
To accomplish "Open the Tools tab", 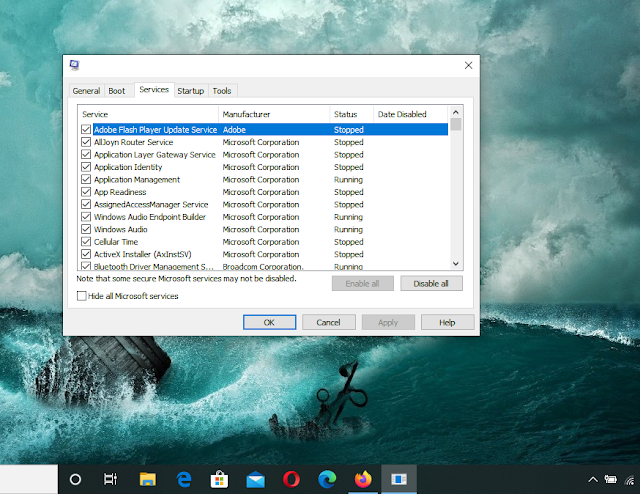I will tap(222, 91).
